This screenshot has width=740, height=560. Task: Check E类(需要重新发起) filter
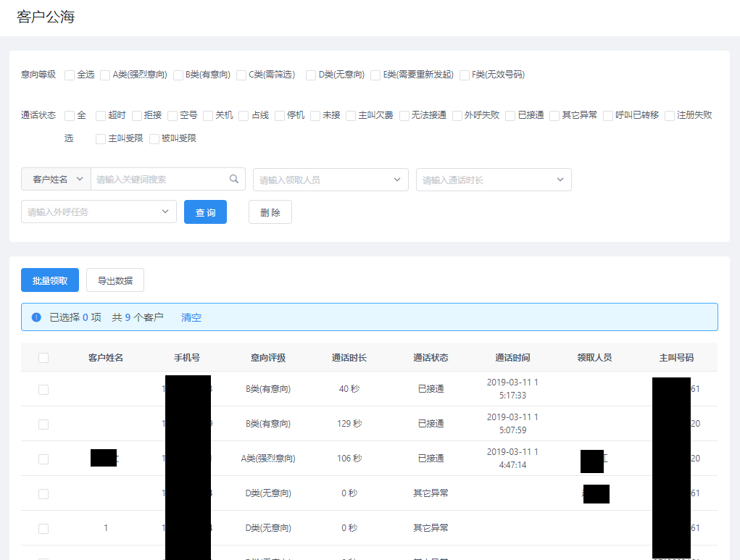[x=375, y=75]
